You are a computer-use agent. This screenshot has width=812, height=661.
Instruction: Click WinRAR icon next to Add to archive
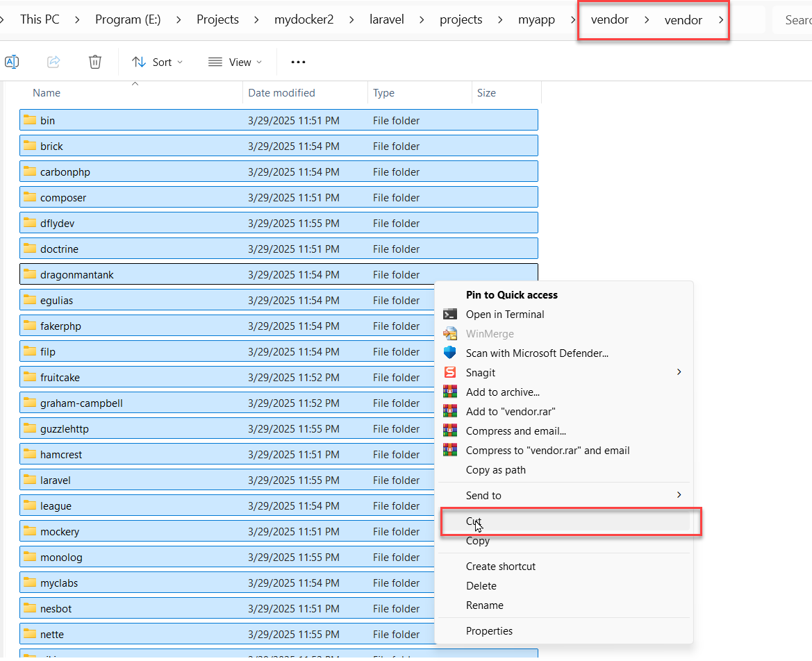tap(450, 392)
